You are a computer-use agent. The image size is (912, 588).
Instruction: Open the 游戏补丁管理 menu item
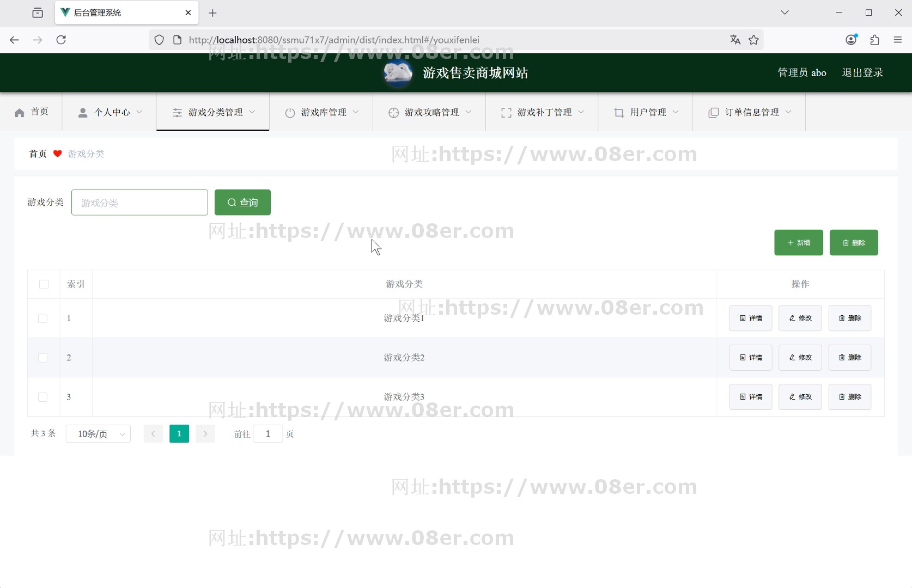[x=545, y=113]
